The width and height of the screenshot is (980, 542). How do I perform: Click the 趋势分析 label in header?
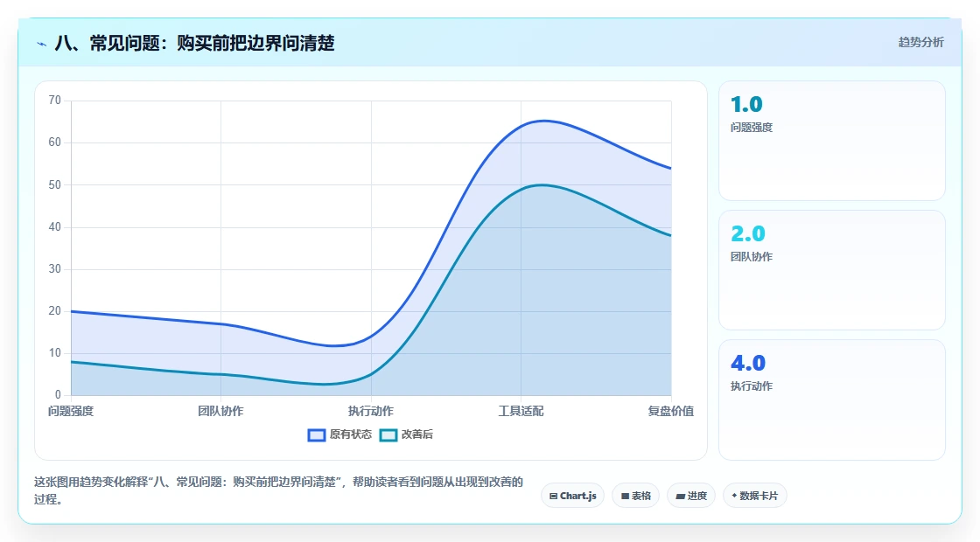[920, 43]
